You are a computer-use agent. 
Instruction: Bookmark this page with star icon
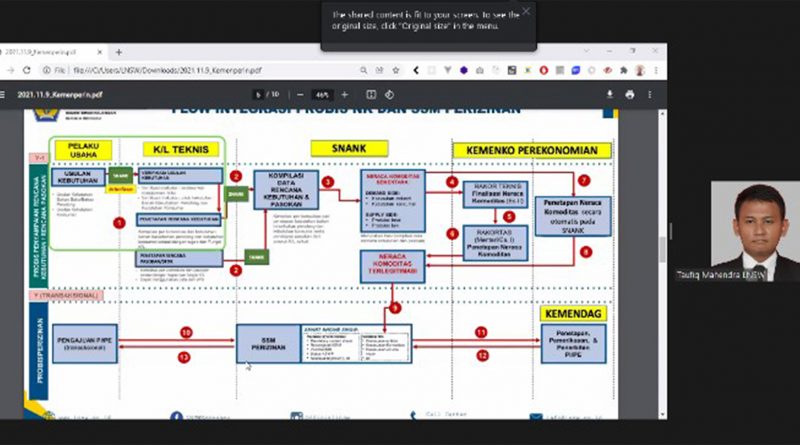pyautogui.click(x=396, y=71)
